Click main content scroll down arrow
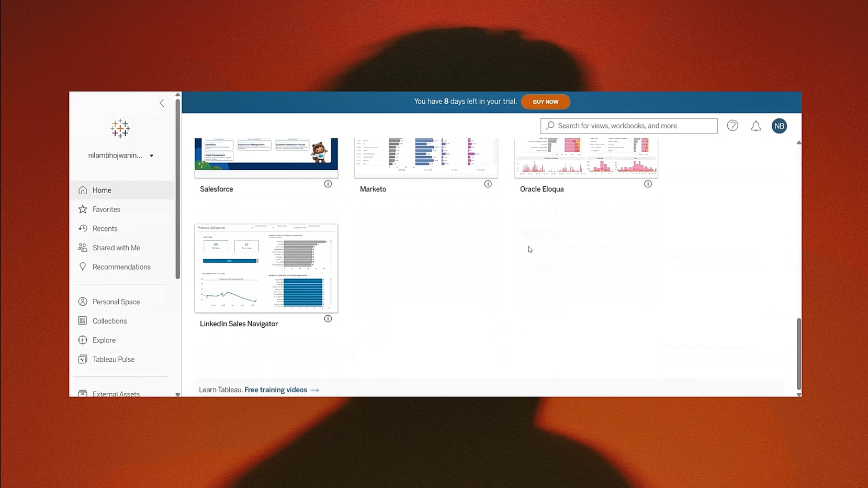The height and width of the screenshot is (488, 868). tap(799, 394)
